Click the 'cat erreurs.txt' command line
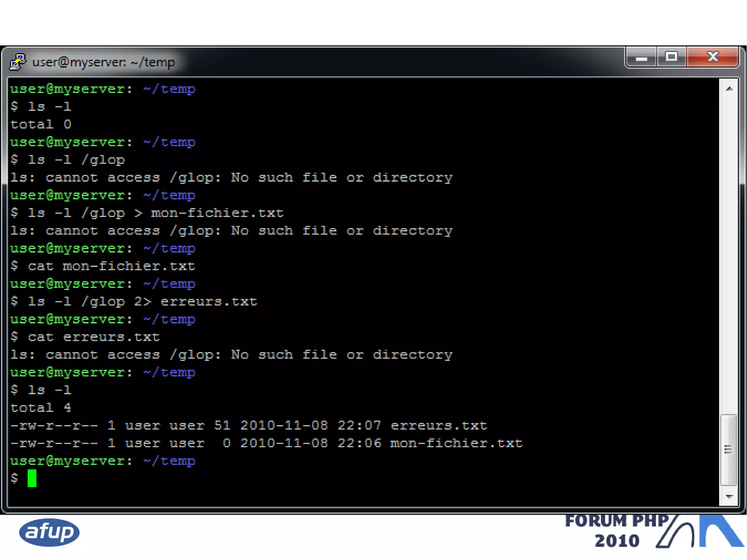 (94, 337)
